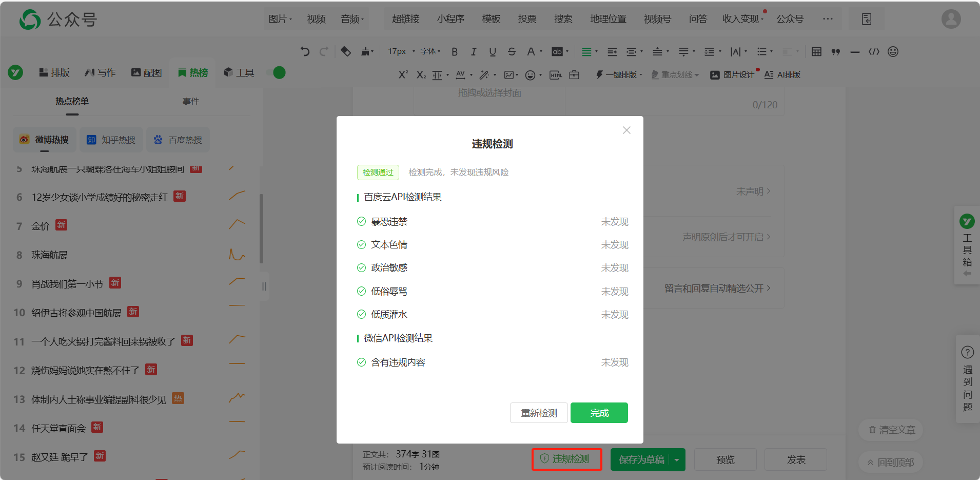980x480 pixels.
Task: Open the arrow beside 保存为草稿
Action: (677, 459)
